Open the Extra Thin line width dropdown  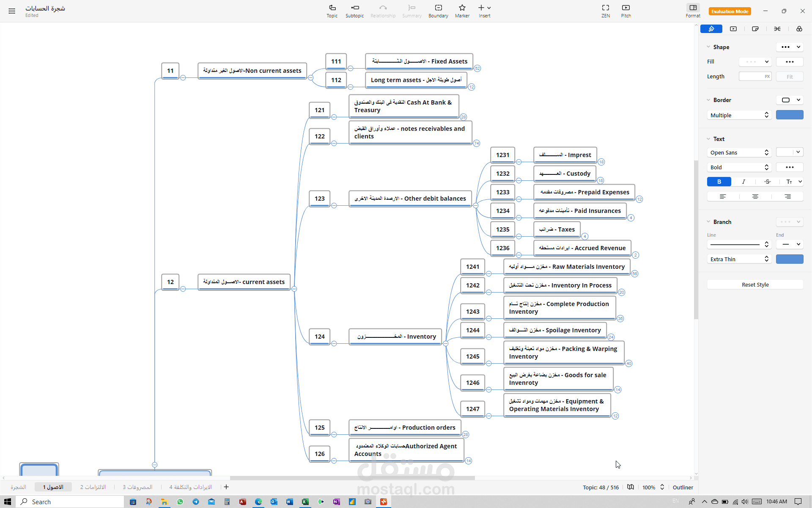[x=739, y=259]
